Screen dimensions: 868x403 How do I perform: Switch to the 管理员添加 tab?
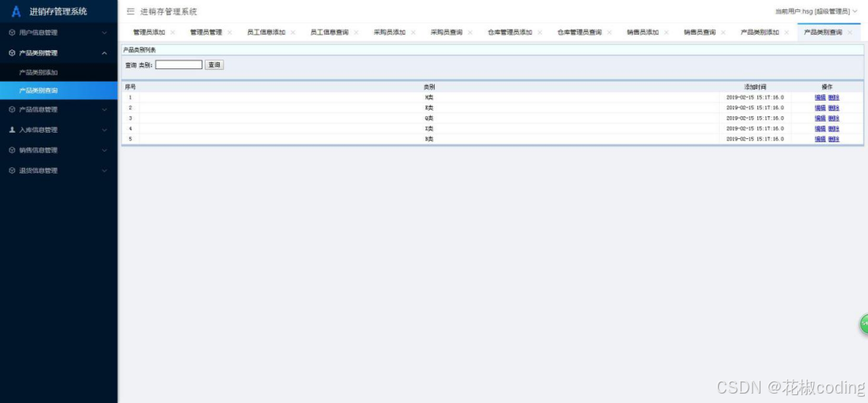tap(149, 32)
